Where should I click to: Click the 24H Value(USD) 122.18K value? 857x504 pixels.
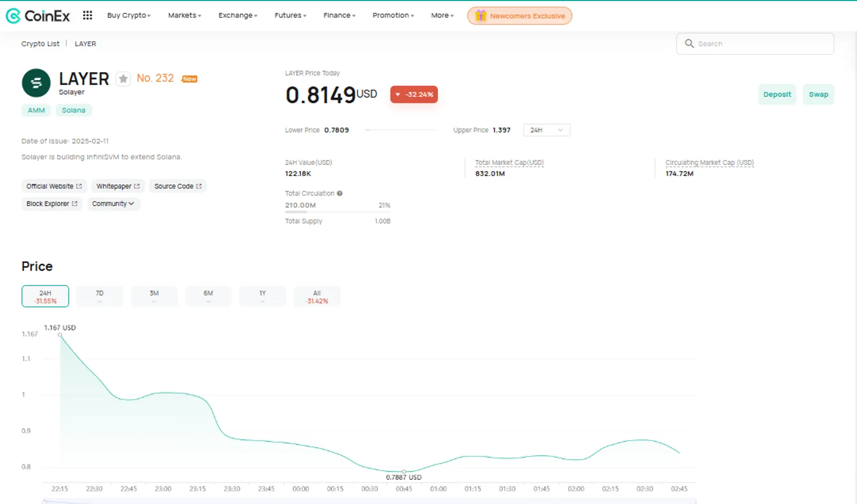pos(298,174)
